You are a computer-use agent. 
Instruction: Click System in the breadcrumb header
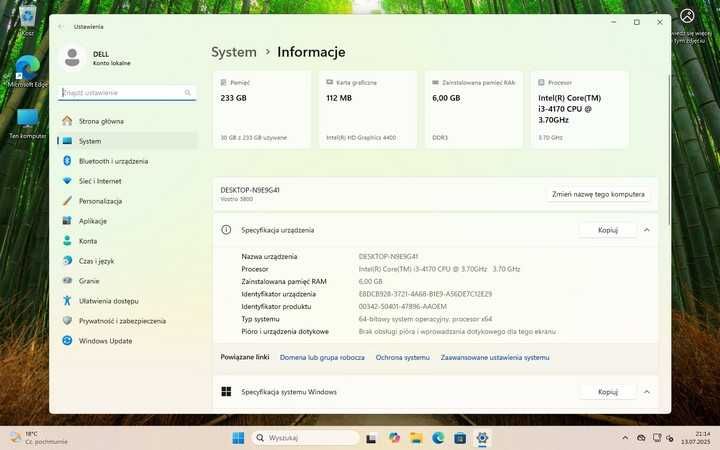coord(234,52)
